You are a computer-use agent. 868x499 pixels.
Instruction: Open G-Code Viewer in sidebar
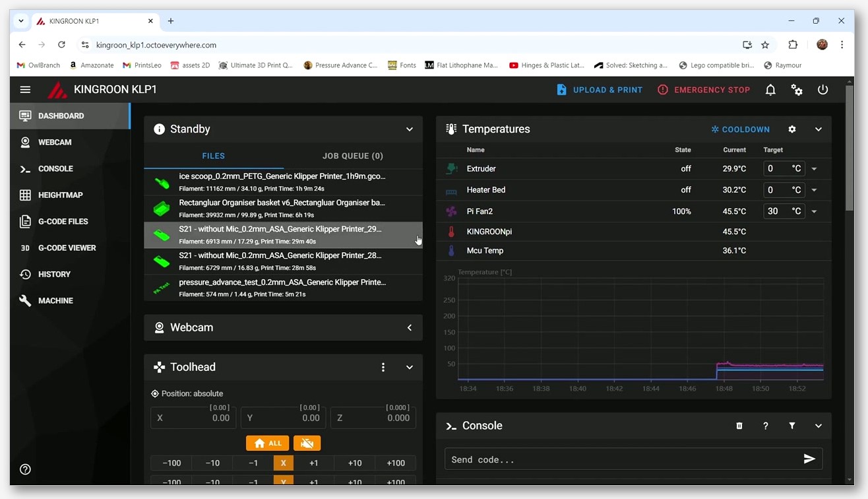[x=70, y=248]
